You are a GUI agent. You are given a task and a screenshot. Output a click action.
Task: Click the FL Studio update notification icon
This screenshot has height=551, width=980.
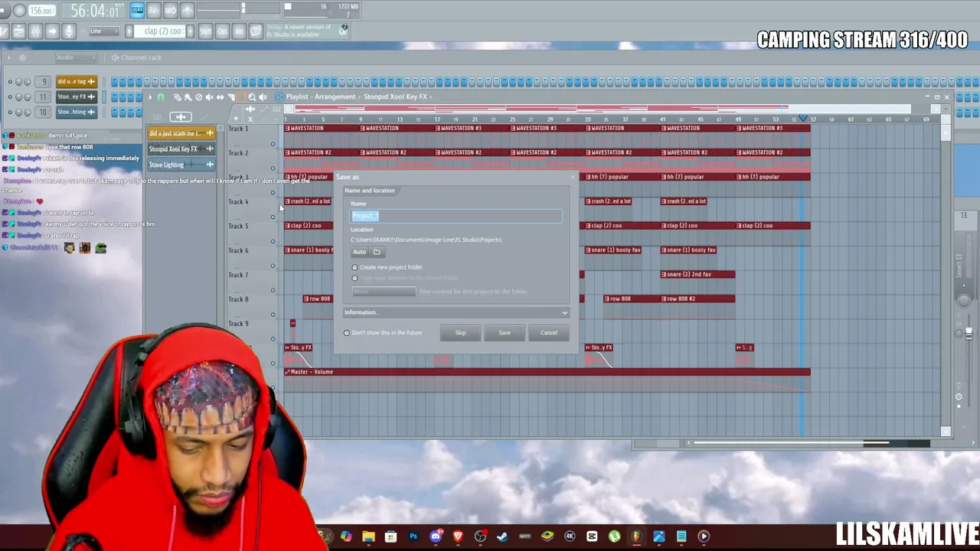click(x=344, y=29)
